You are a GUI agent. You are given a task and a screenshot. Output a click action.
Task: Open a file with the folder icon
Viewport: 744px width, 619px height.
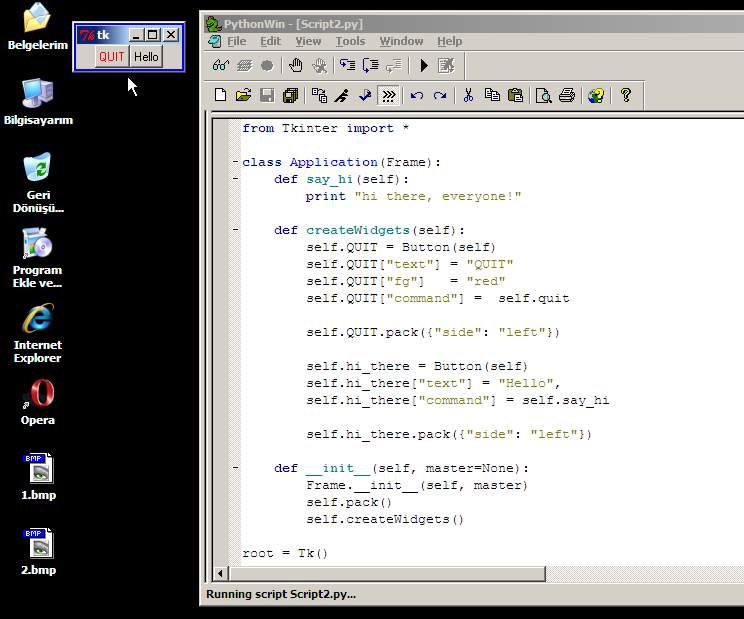(243, 95)
